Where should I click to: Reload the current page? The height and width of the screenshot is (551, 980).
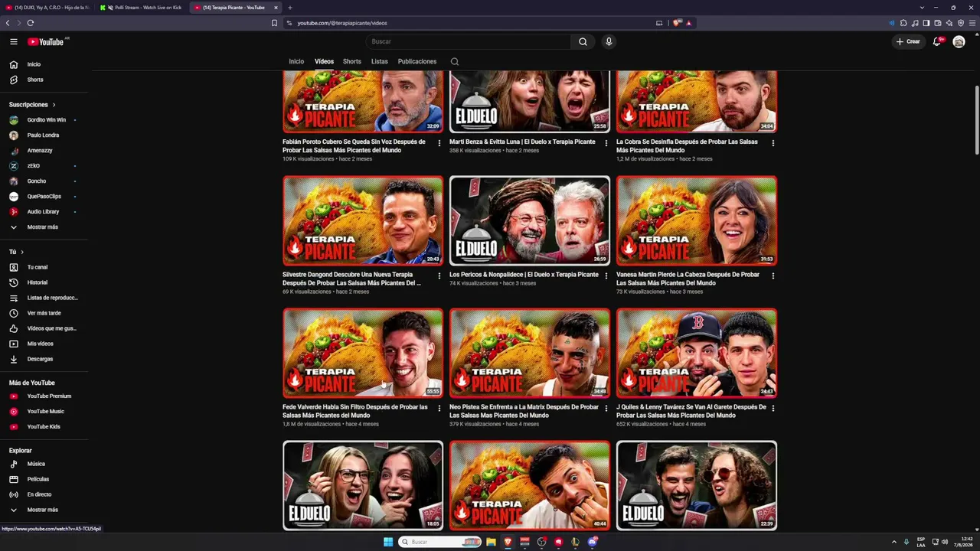click(x=31, y=23)
